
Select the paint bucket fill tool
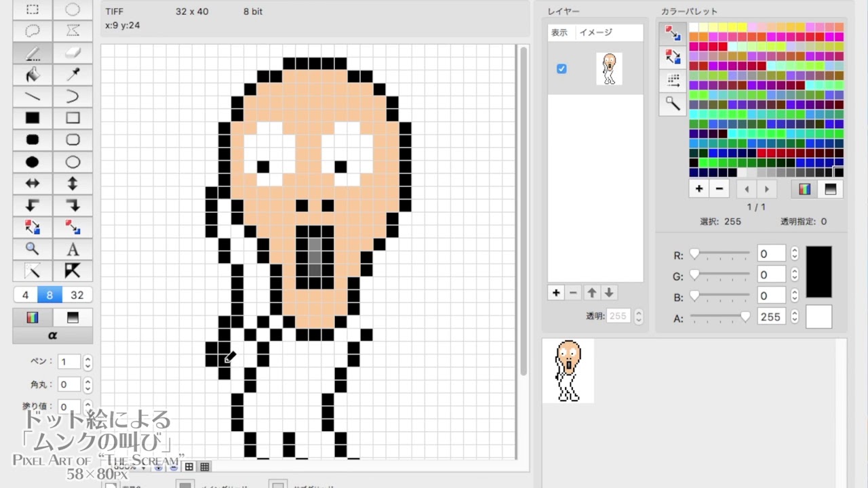(32, 75)
